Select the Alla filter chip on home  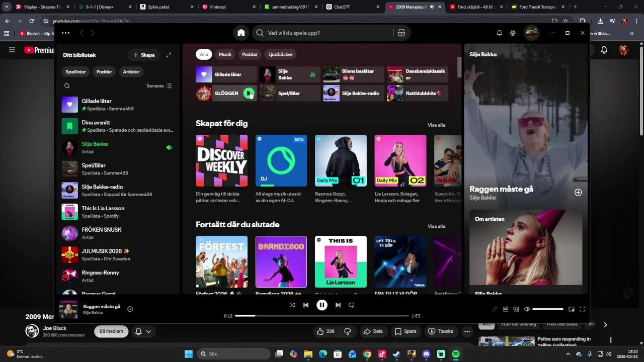[204, 54]
